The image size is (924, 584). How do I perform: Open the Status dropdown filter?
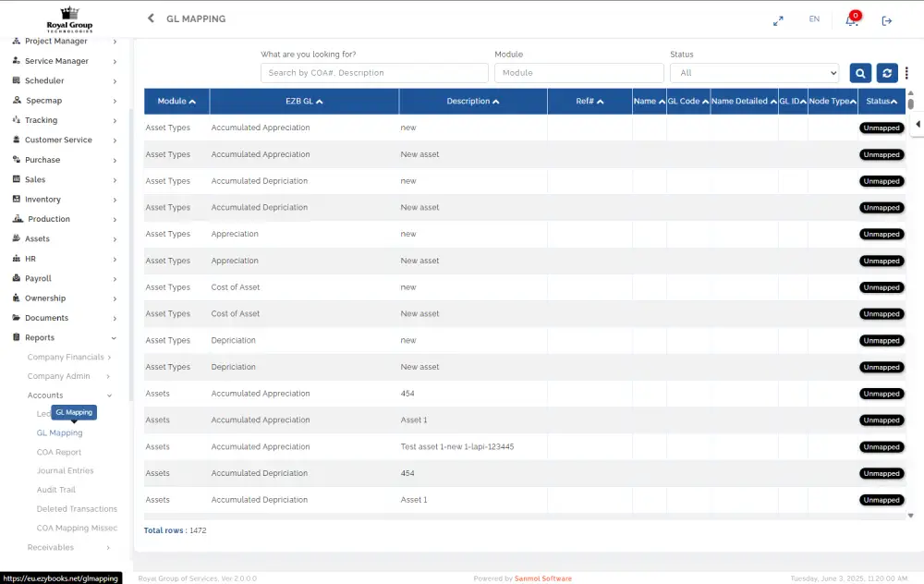754,73
